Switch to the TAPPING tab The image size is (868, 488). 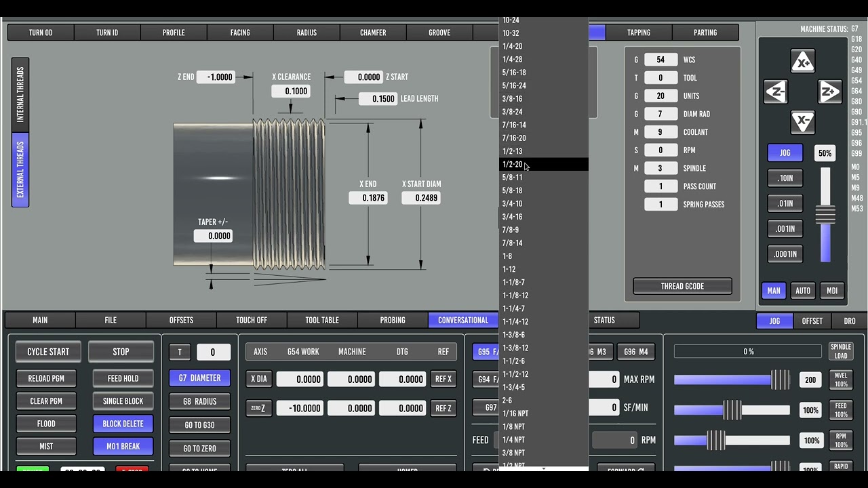tap(639, 33)
